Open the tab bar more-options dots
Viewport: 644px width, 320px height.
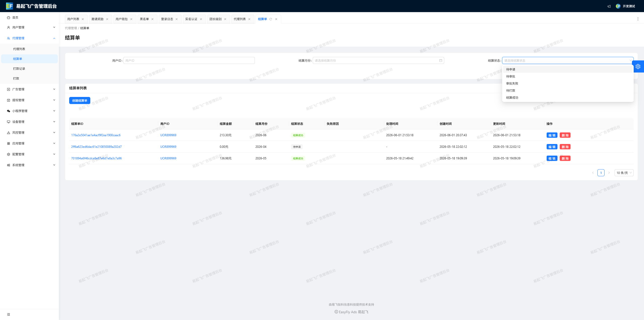point(638,19)
